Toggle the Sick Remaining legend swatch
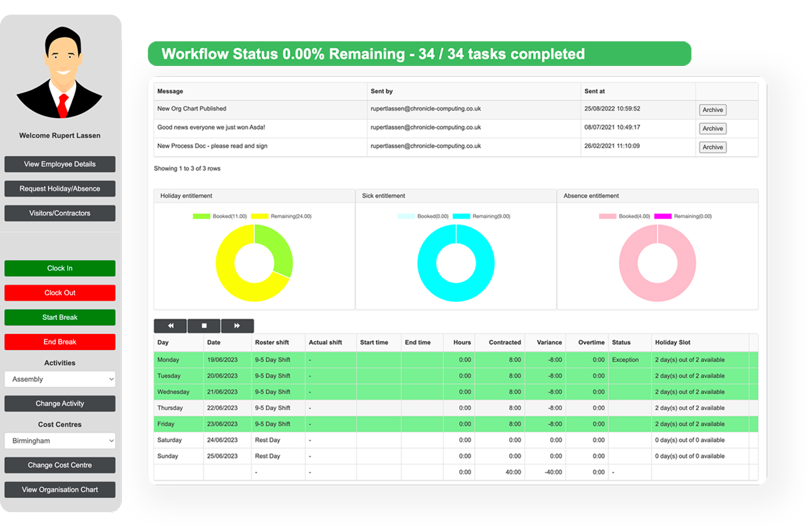Screen dimensions: 812x528 (461, 217)
